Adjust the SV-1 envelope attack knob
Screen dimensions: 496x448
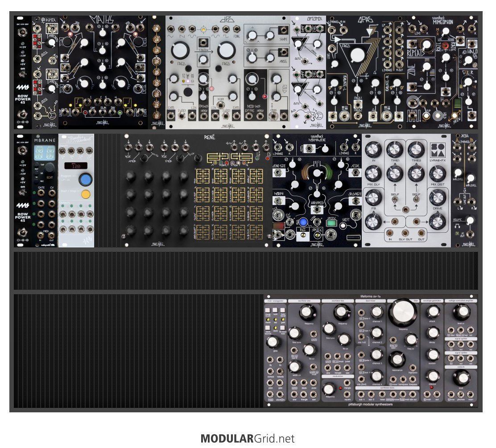click(x=432, y=312)
